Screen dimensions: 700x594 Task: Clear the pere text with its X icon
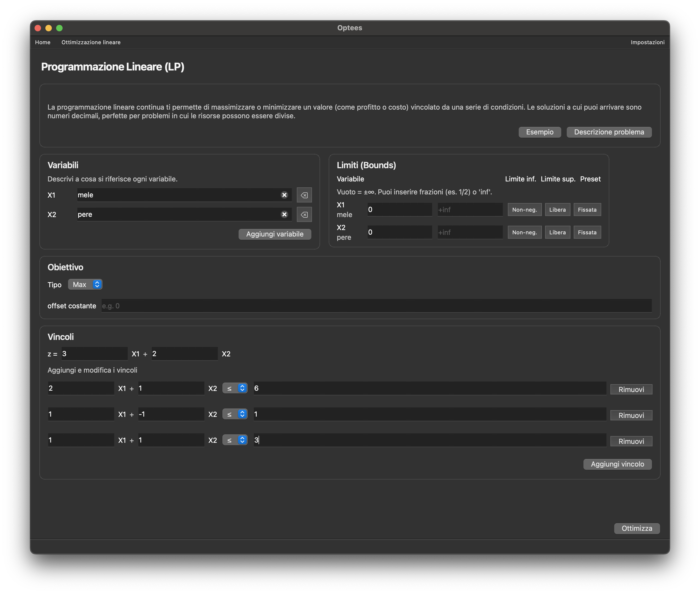284,214
